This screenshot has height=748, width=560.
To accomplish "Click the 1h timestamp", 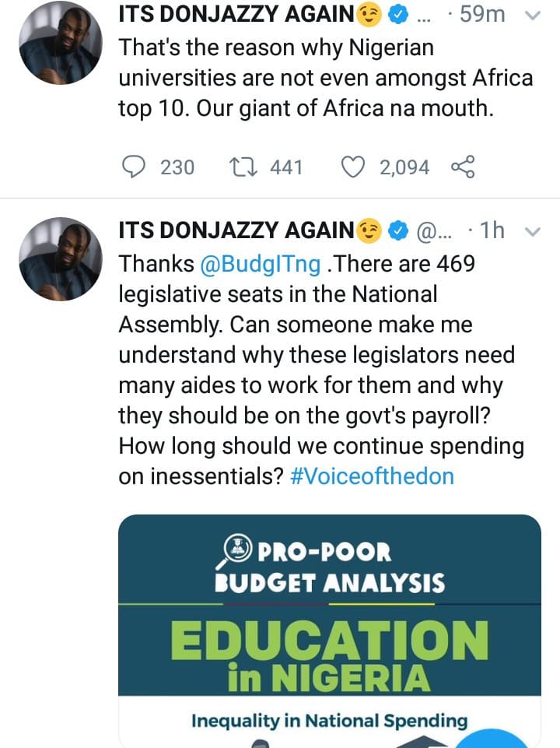I will tap(492, 230).
